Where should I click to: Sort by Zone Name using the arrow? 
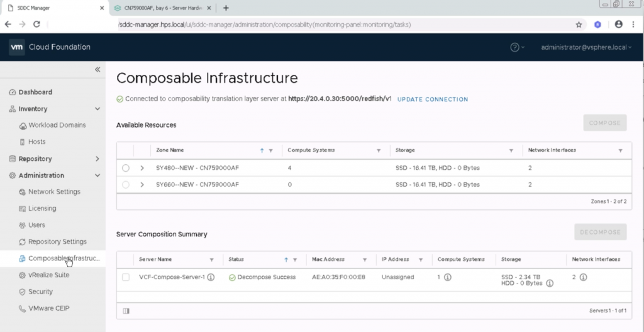[x=262, y=150]
